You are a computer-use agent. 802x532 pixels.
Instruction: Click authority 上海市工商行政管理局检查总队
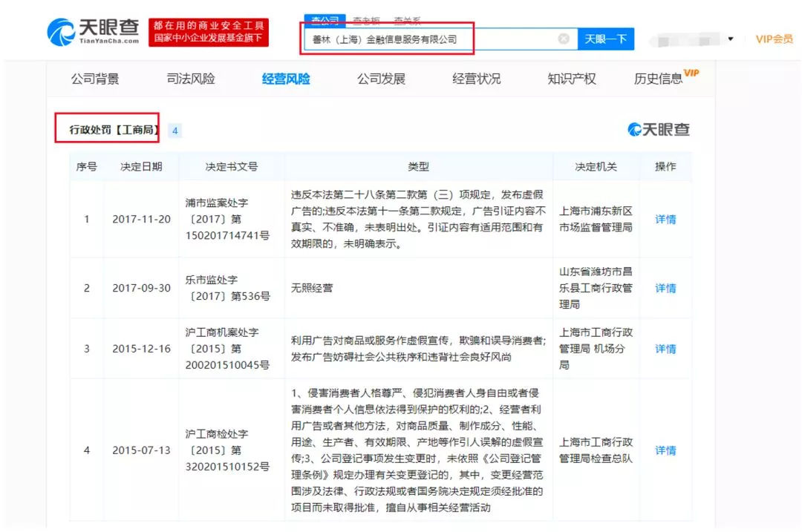(x=596, y=450)
